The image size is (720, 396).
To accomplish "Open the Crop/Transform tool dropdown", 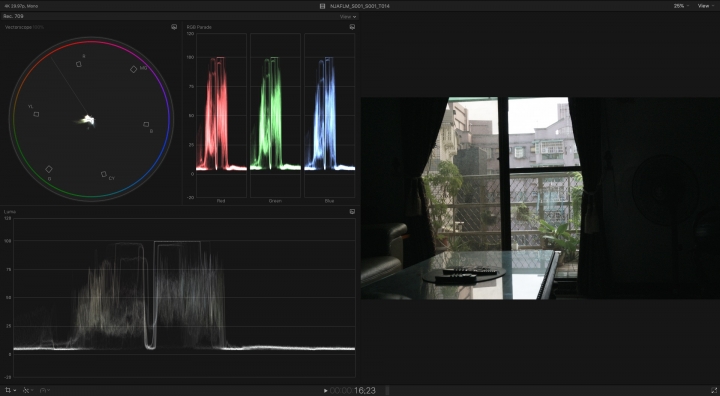I will (11, 390).
